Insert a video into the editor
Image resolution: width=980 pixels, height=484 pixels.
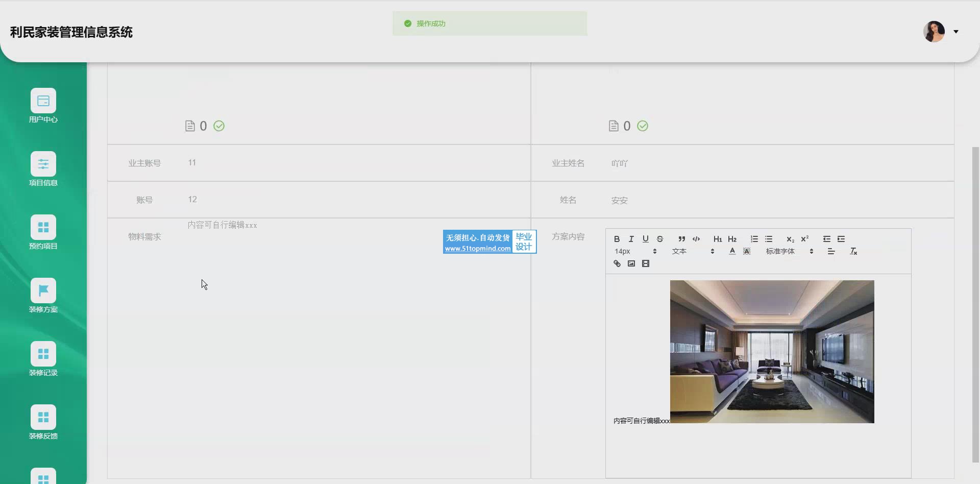tap(645, 263)
